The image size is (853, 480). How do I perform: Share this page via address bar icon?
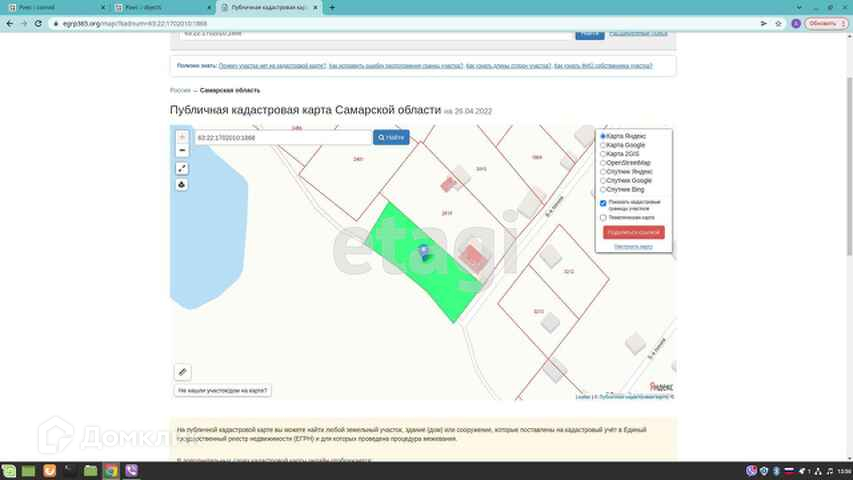(764, 23)
